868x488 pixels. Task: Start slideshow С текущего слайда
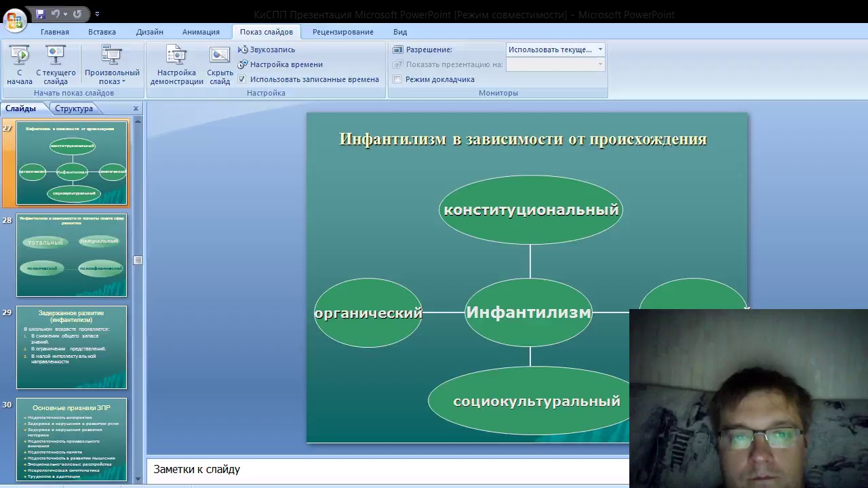[x=56, y=65]
